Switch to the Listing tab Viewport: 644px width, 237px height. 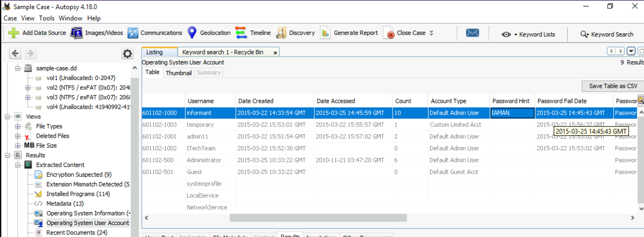tap(160, 52)
